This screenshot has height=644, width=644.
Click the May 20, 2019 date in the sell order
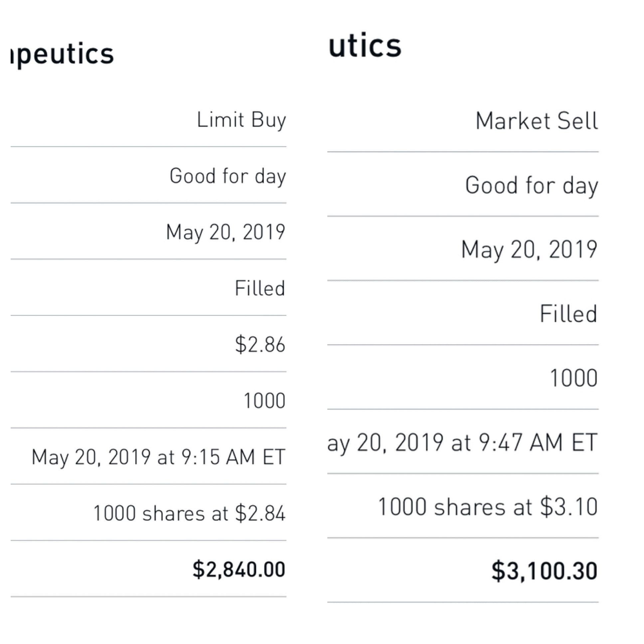pyautogui.click(x=529, y=249)
